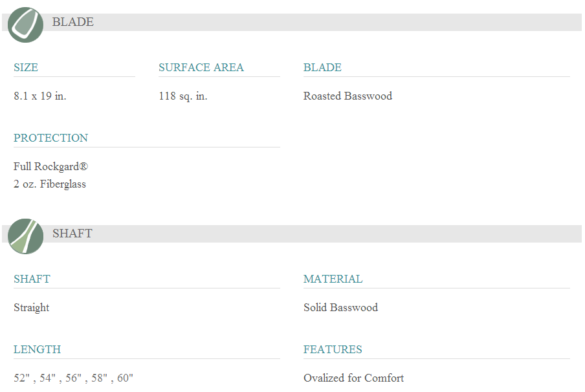Click the 52" length option

pos(22,378)
